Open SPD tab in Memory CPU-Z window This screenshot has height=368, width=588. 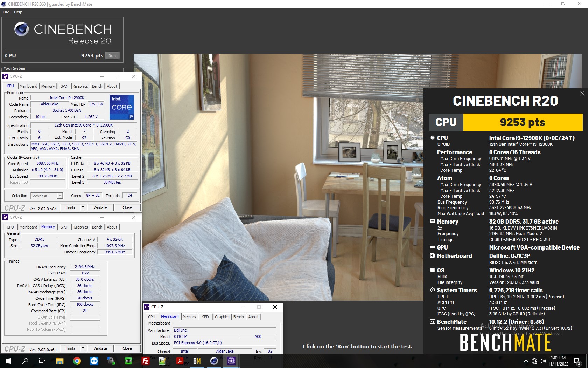(x=64, y=227)
